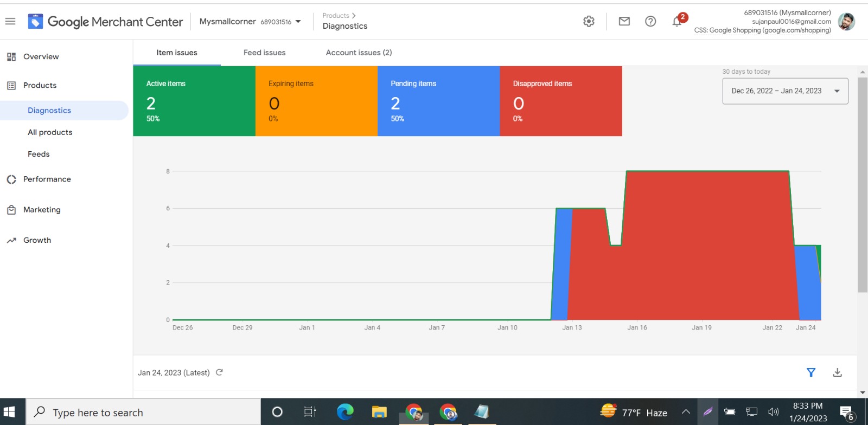Open All products in the sidebar
Screen dimensions: 868x425
point(50,132)
